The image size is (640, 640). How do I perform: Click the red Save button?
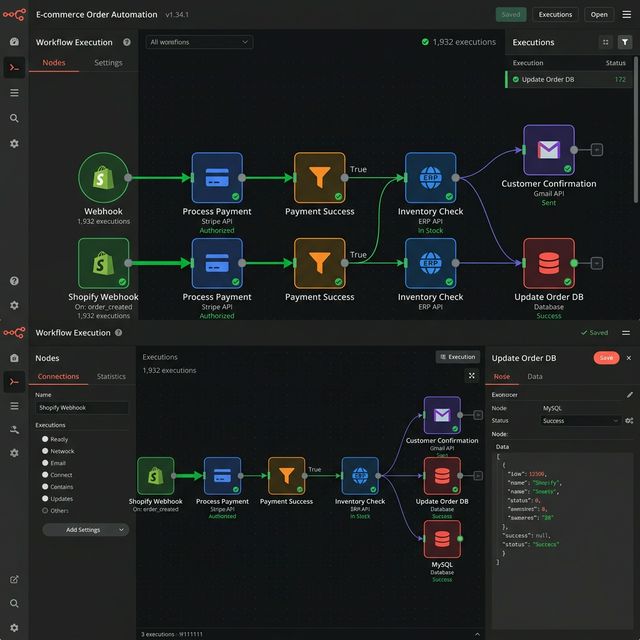tap(606, 358)
